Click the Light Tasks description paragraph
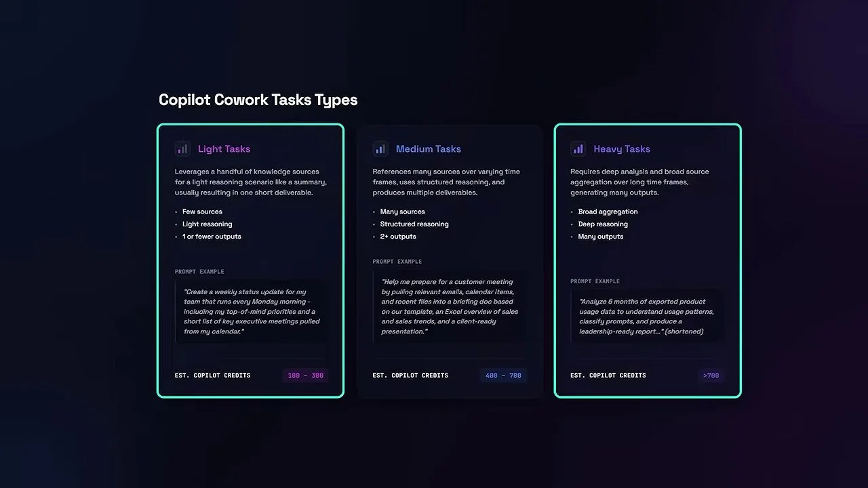 point(251,182)
